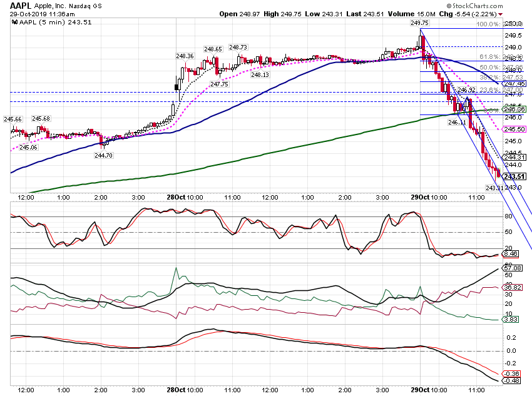Click the 247.45 blue moving average axis tag
The height and width of the screenshot is (396, 532).
coord(514,83)
